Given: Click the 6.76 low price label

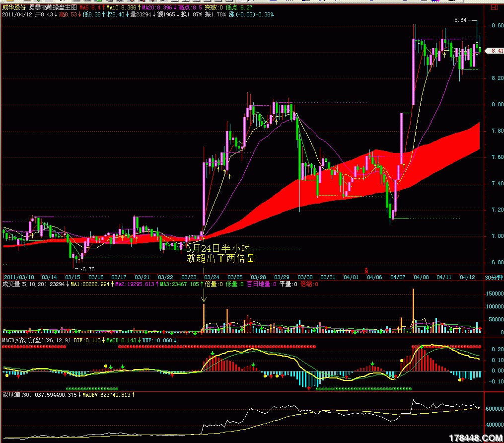Looking at the screenshot, I should click(88, 269).
